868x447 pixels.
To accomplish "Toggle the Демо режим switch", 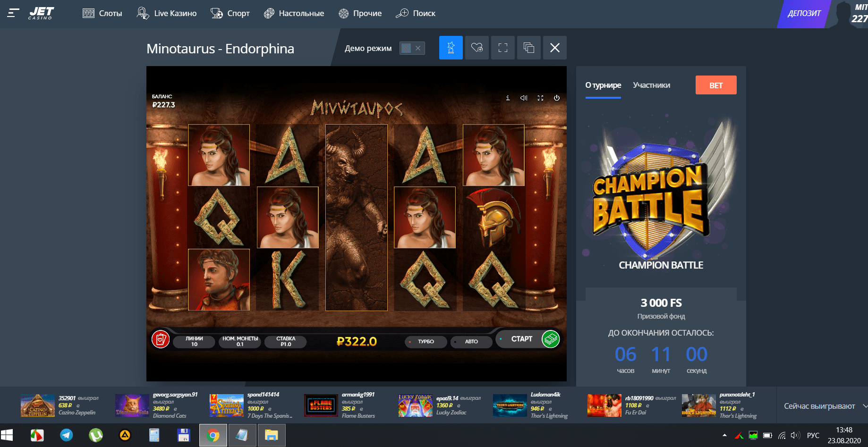I will pos(412,48).
